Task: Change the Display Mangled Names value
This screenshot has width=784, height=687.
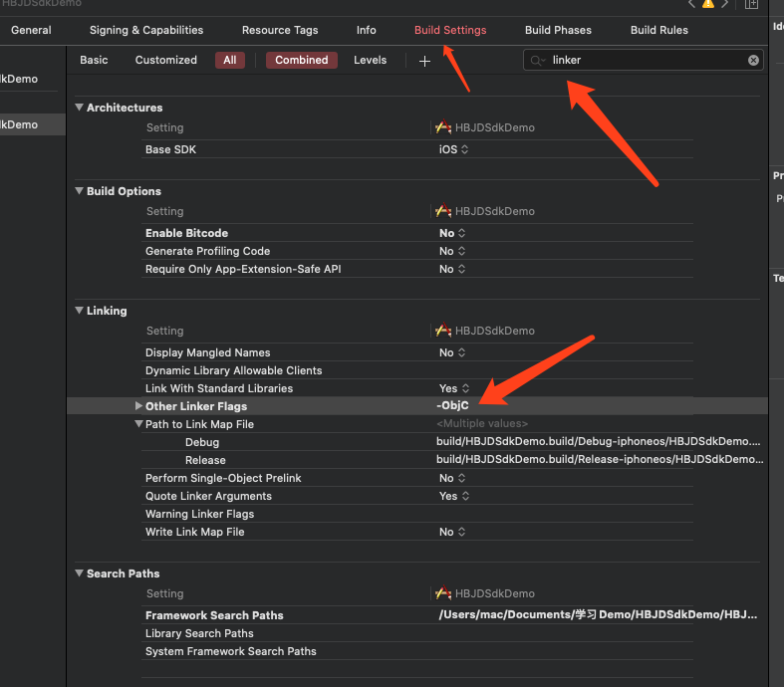Action: click(452, 352)
